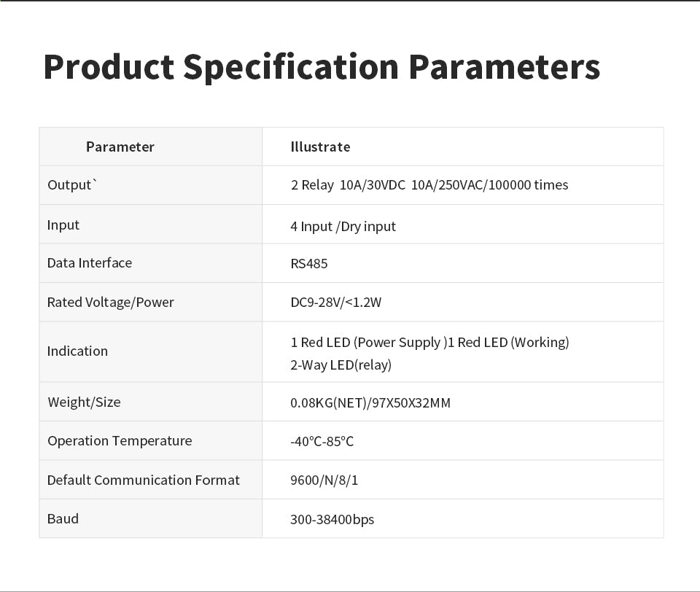Click the 1 Red LED (Power Supply) text
Viewport: 700px width, 592px height.
coord(369,343)
